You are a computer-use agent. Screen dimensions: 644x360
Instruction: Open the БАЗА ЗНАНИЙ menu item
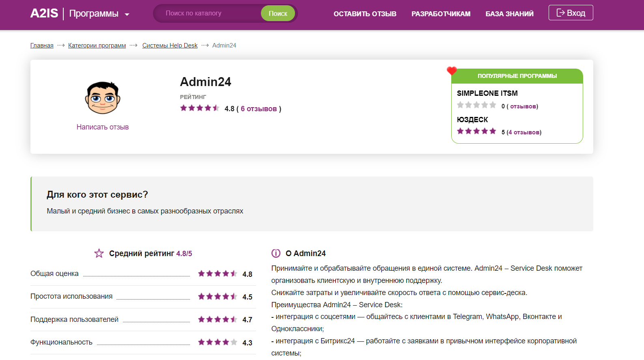point(510,14)
